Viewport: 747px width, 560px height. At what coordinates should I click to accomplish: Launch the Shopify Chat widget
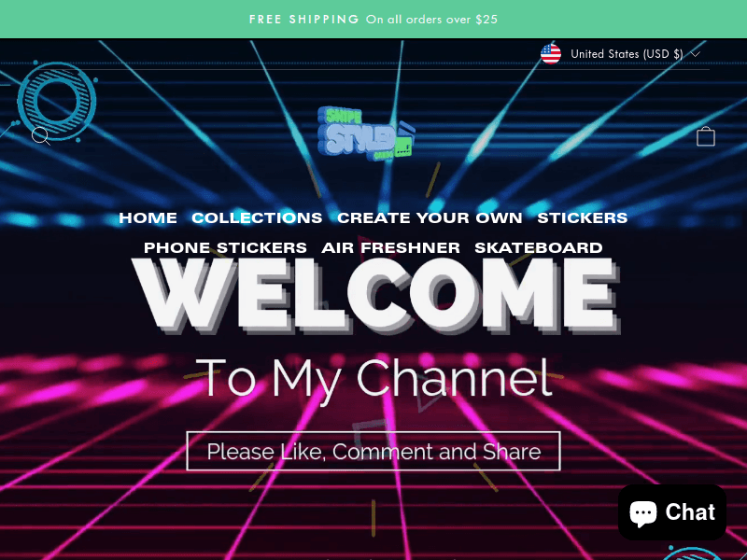pos(672,511)
